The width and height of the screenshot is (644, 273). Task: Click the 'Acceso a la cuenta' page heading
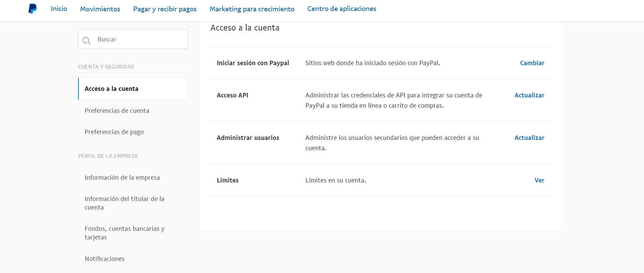pyautogui.click(x=245, y=28)
